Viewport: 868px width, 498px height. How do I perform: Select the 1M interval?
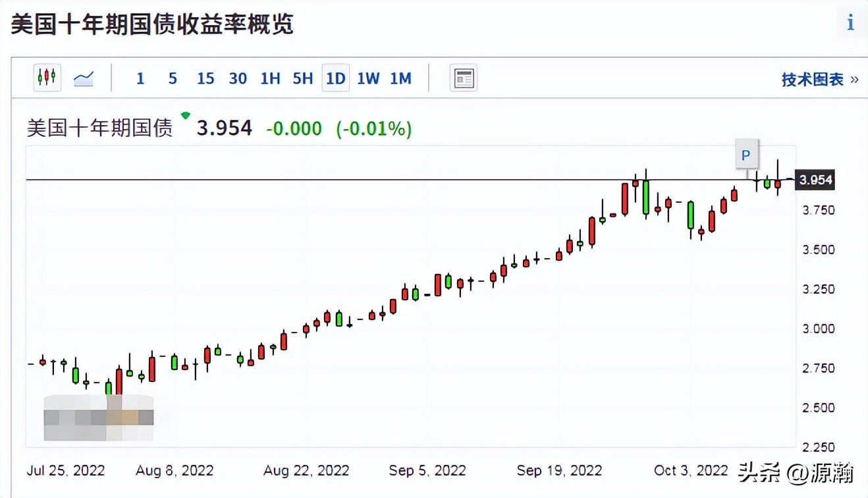[400, 78]
